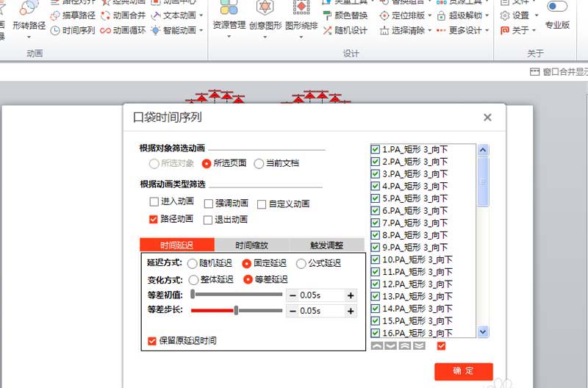Screen dimensions: 588x388
Task: Click the 描摹路径 ribbon icon
Action: 54,15
